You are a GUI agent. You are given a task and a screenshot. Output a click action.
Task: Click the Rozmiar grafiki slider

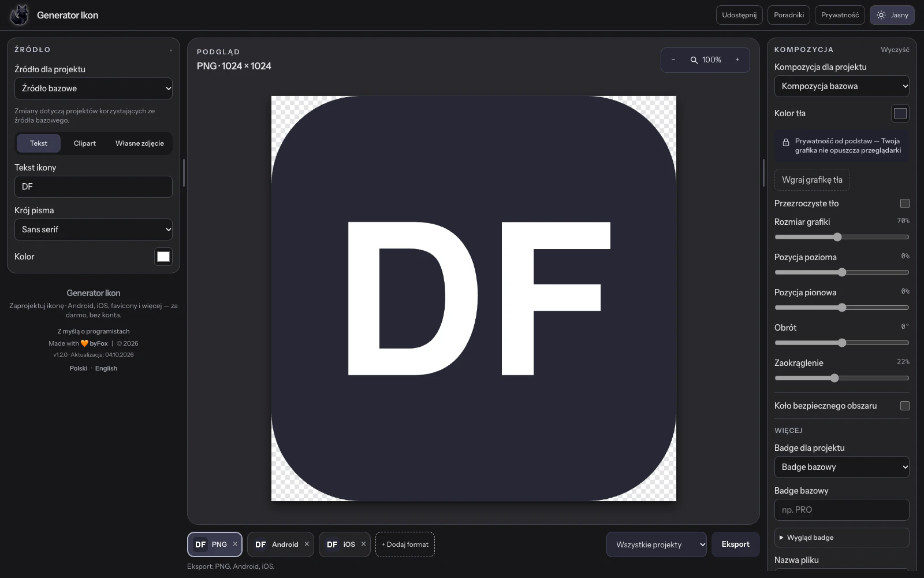pyautogui.click(x=842, y=237)
